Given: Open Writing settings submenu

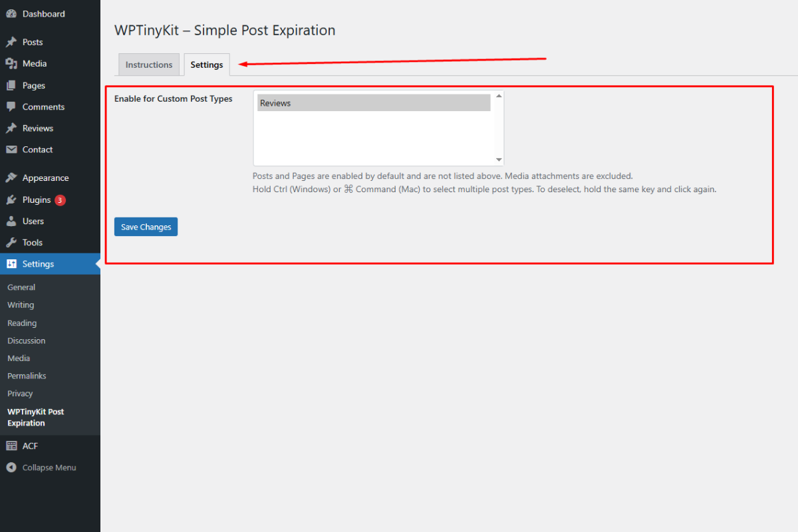Looking at the screenshot, I should (21, 305).
